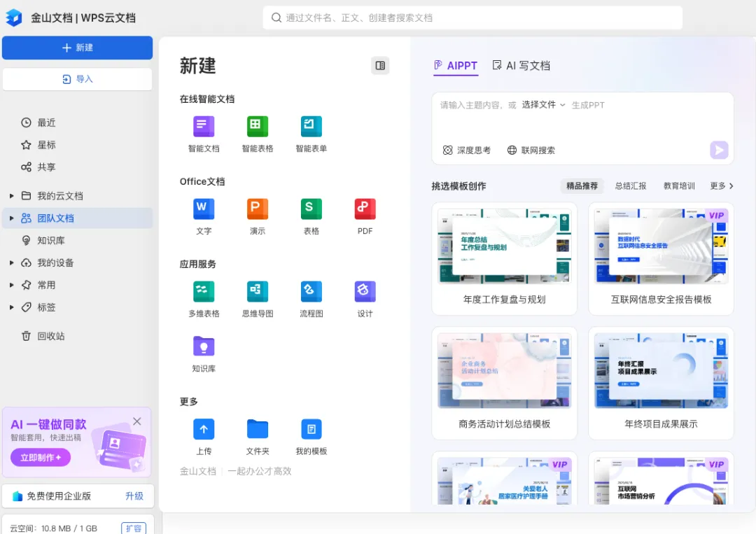Screen dimensions: 756x534
Task: Close the AI 一键做同款 promo banner
Action: (137, 421)
